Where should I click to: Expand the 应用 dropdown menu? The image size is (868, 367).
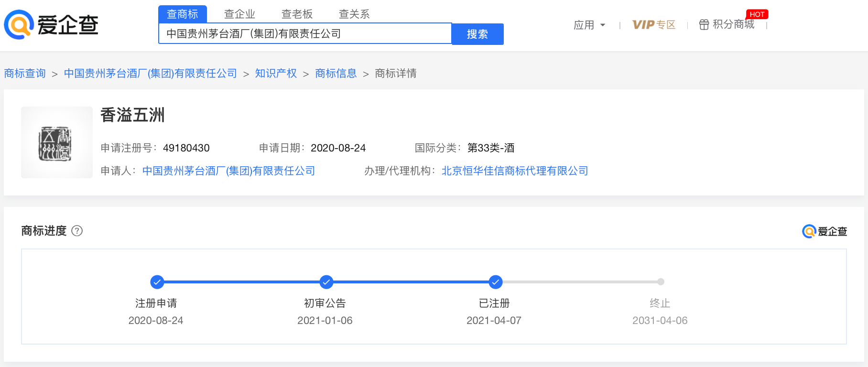click(x=589, y=25)
